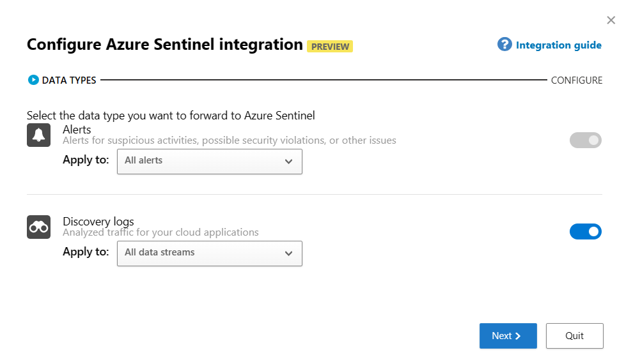Expand data streams list via chevron arrow

[x=288, y=254]
